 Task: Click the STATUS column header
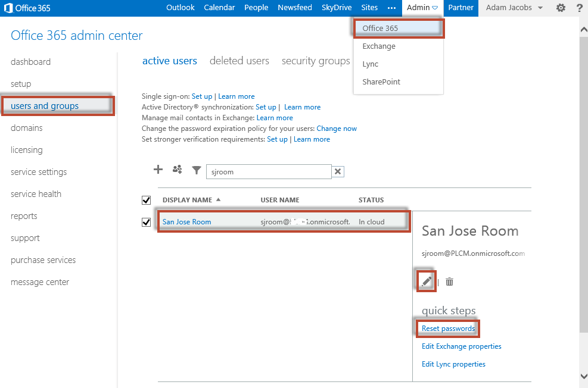point(371,200)
